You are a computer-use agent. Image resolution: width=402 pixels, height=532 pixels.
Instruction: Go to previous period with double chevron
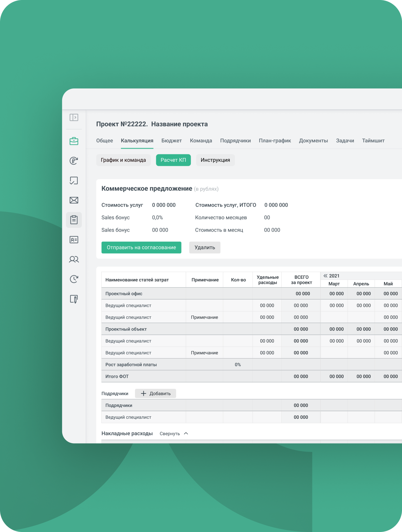point(325,276)
